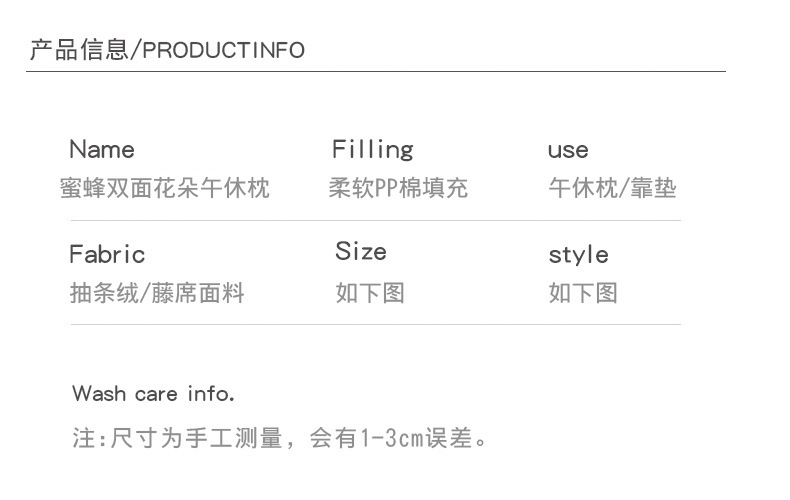Select the Filling label

pos(372,150)
